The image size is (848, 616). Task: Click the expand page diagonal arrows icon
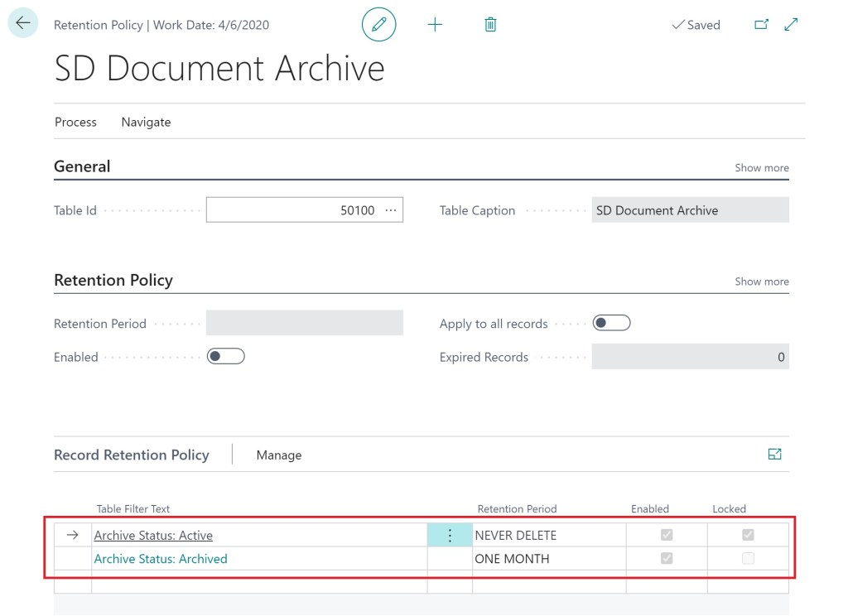point(791,25)
